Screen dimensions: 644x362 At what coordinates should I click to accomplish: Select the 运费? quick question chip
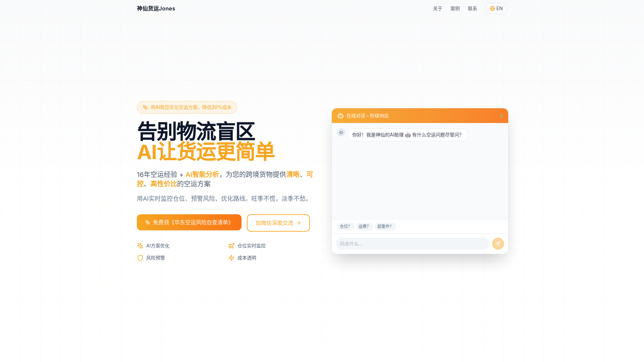click(x=364, y=226)
